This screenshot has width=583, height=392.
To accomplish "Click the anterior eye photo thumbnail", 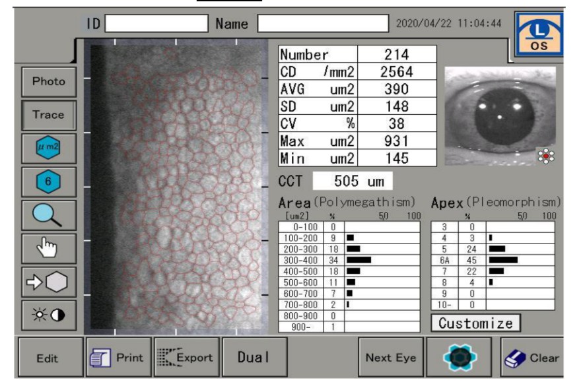I will click(x=500, y=116).
